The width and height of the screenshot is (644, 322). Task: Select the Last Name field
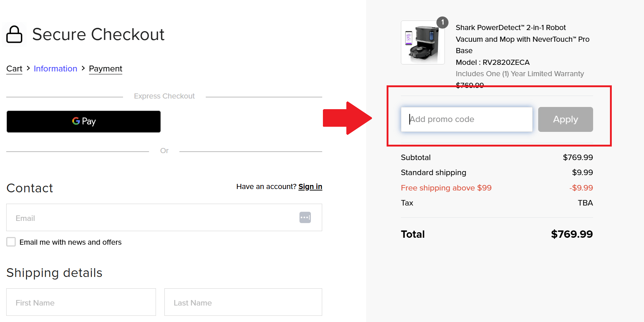tap(243, 302)
